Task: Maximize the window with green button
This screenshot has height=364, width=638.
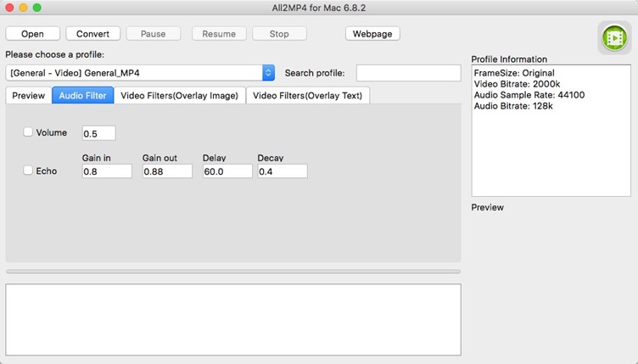Action: 37,8
